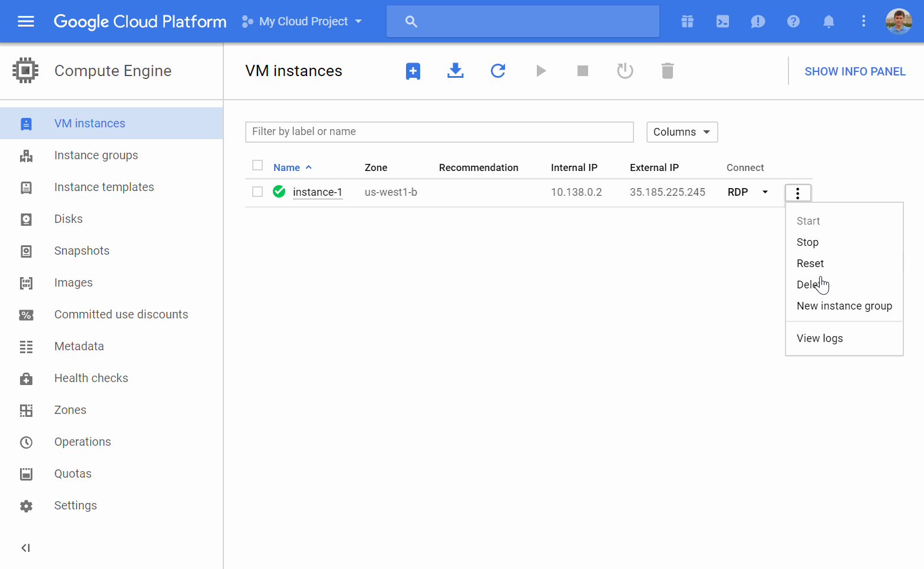Select New instance group menu entry
This screenshot has width=924, height=569.
844,306
